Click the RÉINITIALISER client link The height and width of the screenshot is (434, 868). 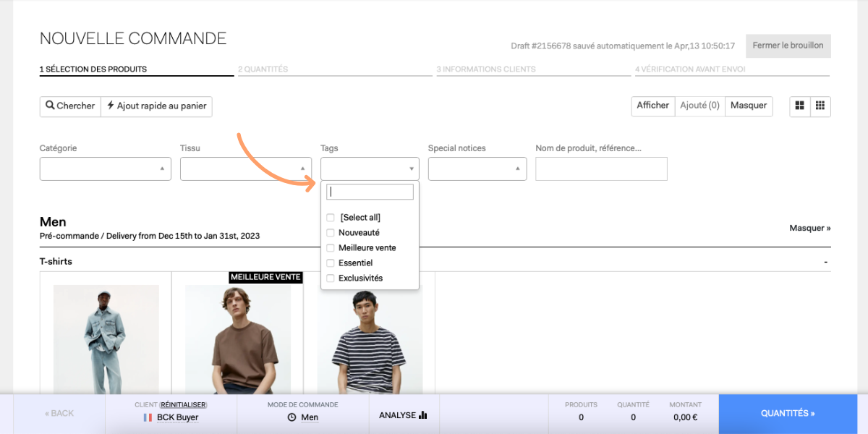[184, 405]
